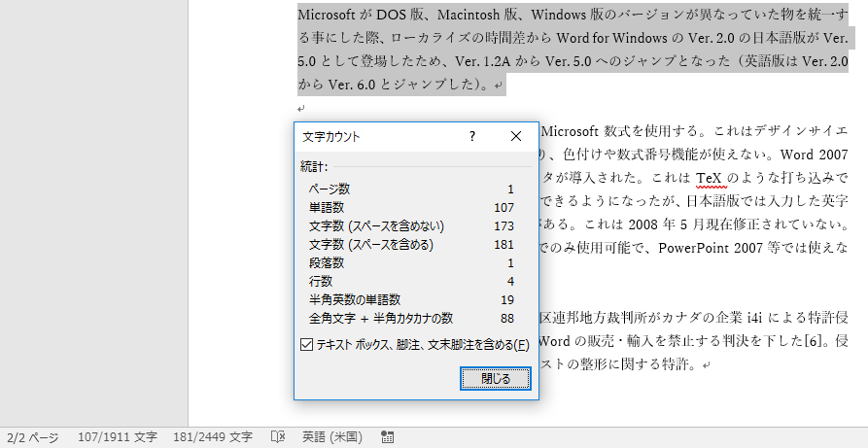Viewport: 868px width, 448px height.
Task: Click the 181/2449 文字 character count indicator
Action: click(x=213, y=437)
